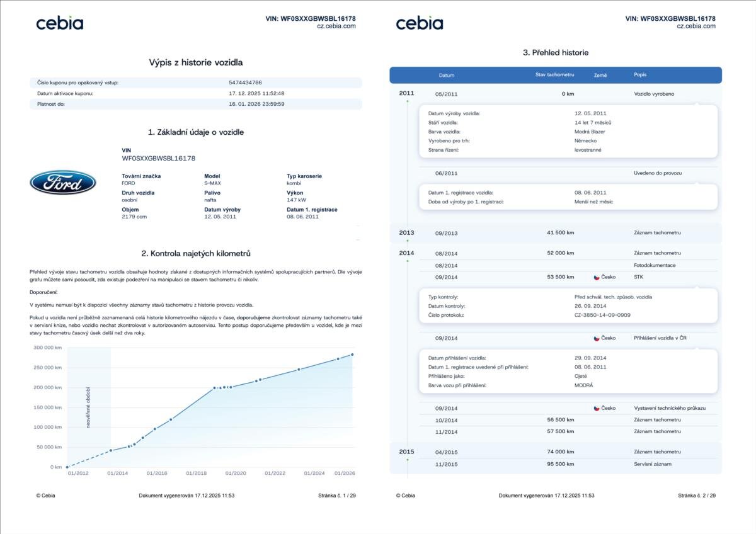Image resolution: width=756 pixels, height=534 pixels.
Task: Click the Stav tachometru column header
Action: tap(554, 75)
